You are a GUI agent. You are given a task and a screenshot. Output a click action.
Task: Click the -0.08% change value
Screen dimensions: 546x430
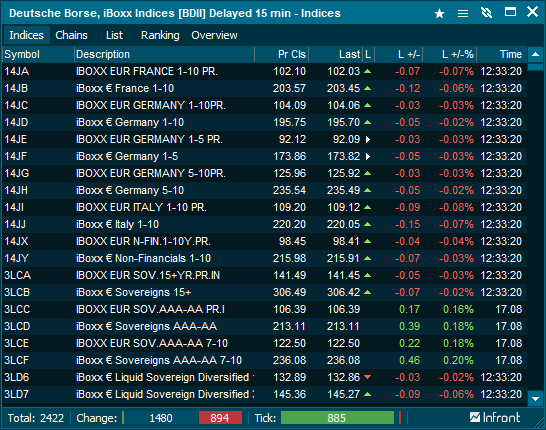[456, 208]
